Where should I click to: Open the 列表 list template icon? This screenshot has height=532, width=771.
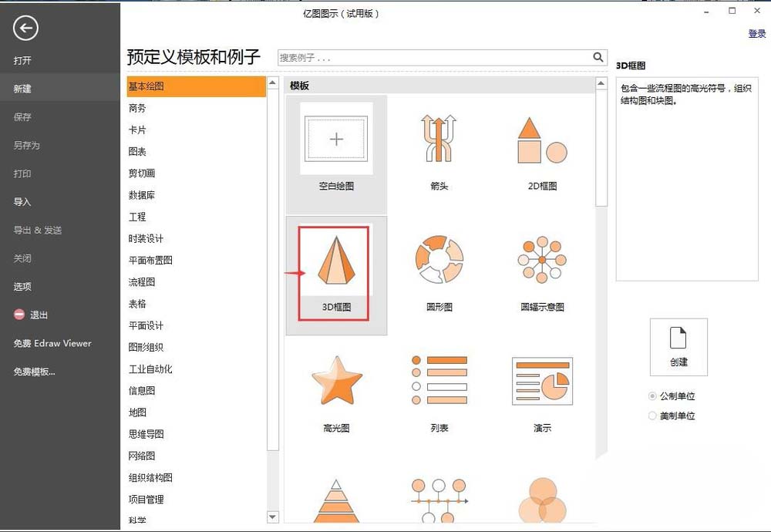[439, 380]
